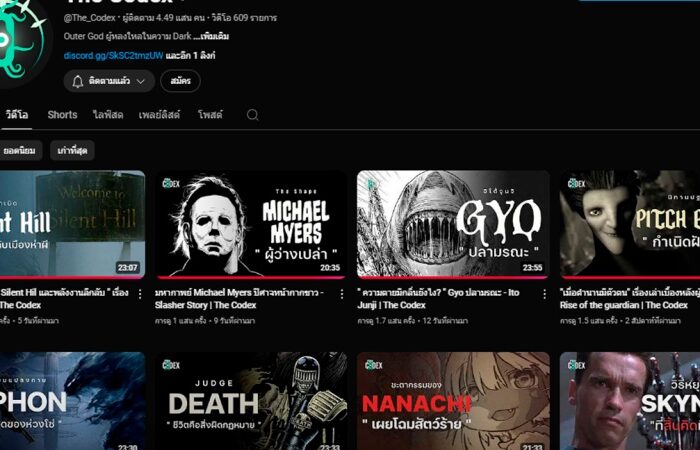Switch to the ไลฟ์สด tab
The image size is (700, 450).
(x=108, y=115)
